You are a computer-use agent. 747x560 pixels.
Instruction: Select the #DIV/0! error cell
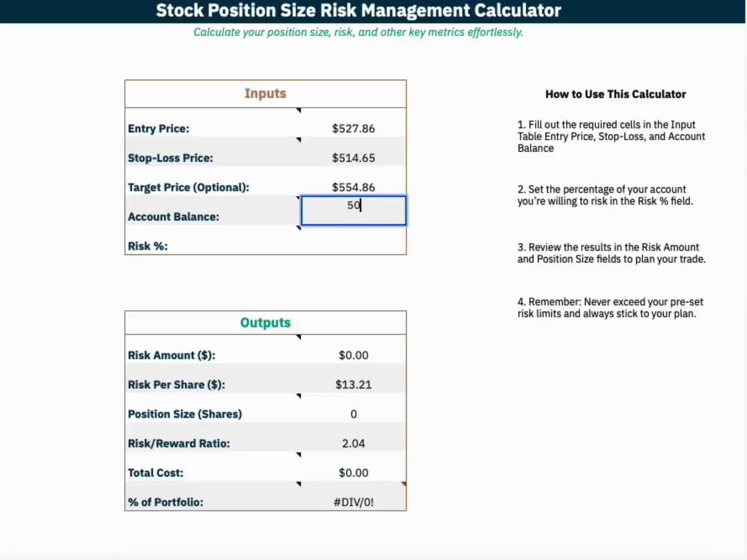tap(354, 502)
